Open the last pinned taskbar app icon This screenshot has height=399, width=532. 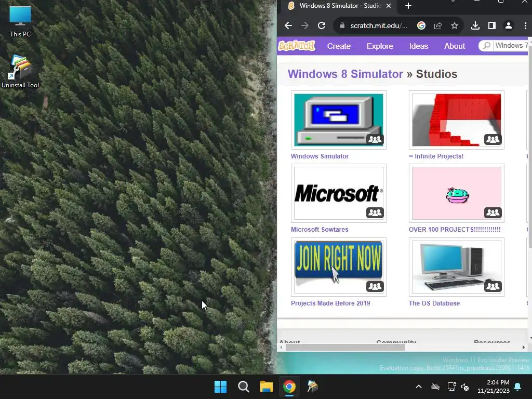tap(312, 387)
